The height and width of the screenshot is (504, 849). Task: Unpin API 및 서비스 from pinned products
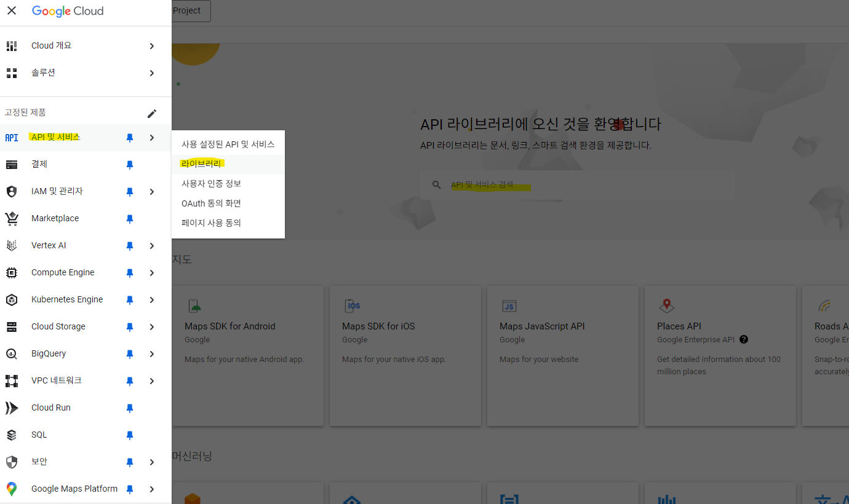(130, 138)
